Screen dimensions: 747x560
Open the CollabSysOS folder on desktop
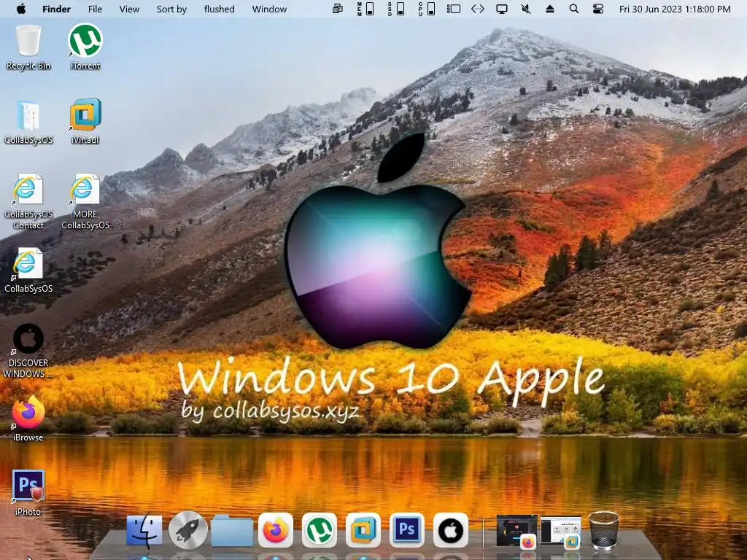click(x=28, y=122)
